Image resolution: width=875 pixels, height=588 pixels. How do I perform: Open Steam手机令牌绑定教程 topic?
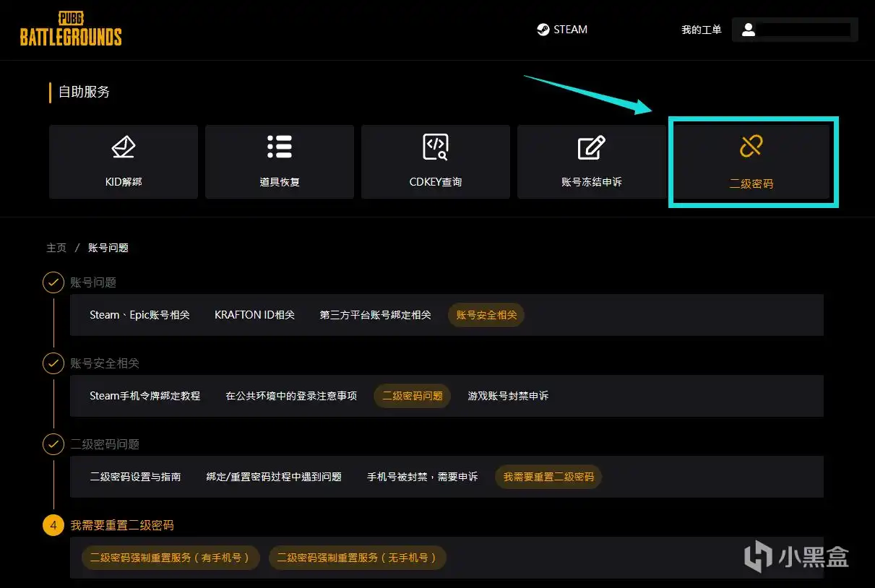145,396
